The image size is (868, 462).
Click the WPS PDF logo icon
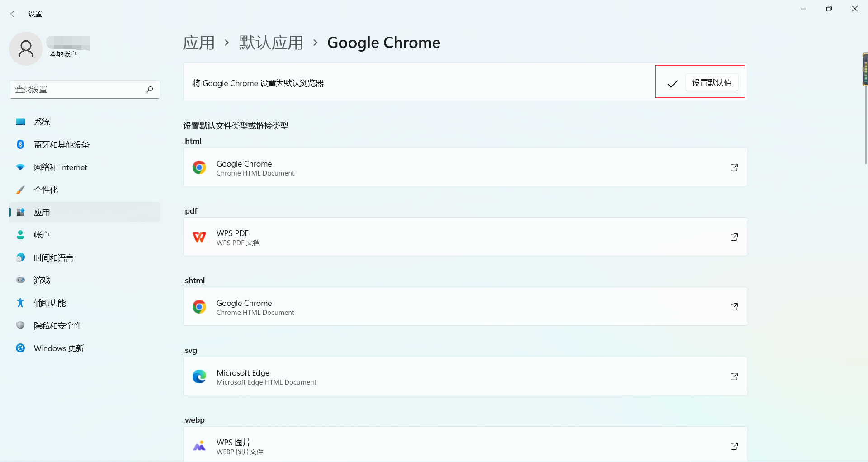(x=199, y=237)
